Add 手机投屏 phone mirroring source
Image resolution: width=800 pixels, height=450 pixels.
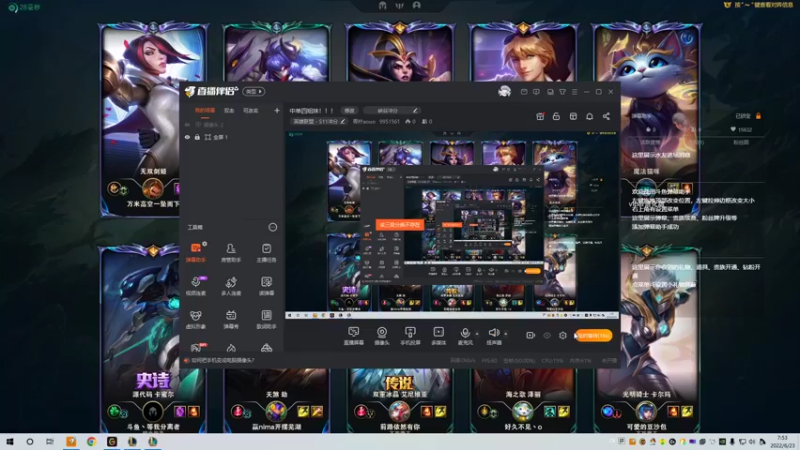coord(410,336)
